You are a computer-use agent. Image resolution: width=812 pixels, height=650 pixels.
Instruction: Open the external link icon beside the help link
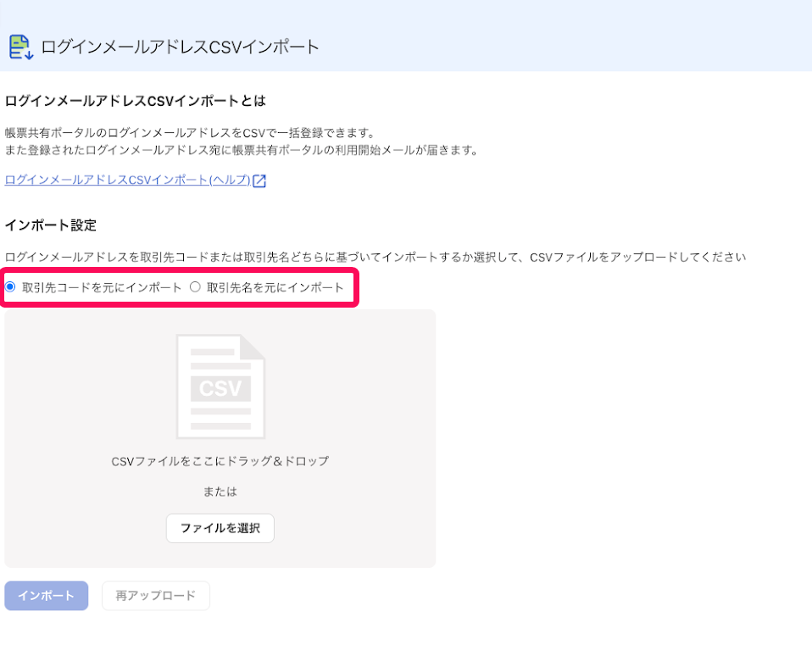click(x=259, y=181)
